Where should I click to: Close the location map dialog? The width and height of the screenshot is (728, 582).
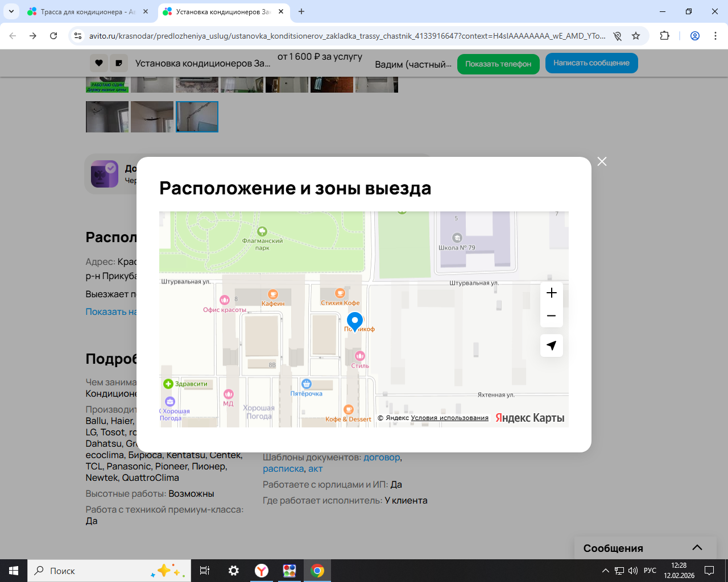602,161
